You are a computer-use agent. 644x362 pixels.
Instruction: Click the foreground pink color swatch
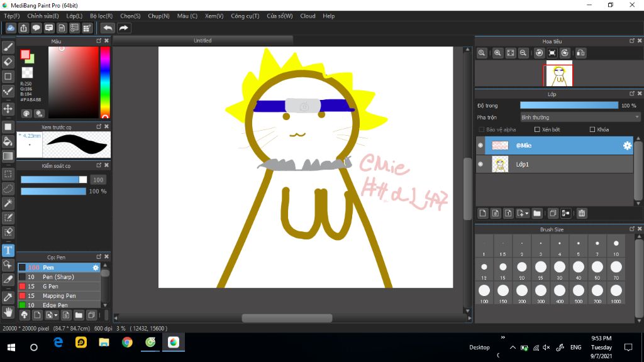click(x=25, y=54)
